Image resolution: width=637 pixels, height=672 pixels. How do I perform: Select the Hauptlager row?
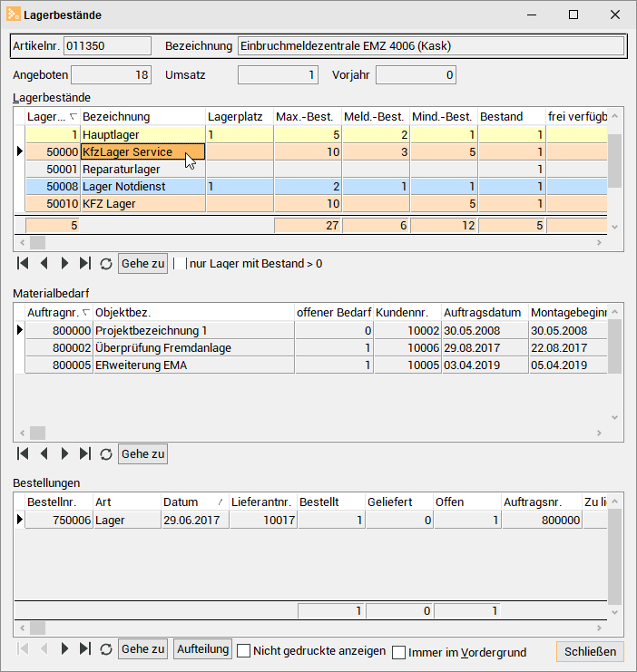pyautogui.click(x=317, y=134)
